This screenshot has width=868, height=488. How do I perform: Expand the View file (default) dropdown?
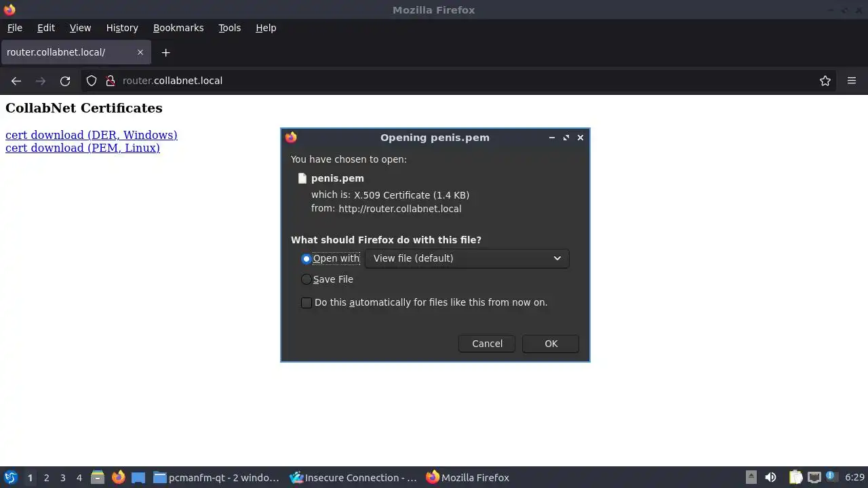point(467,258)
